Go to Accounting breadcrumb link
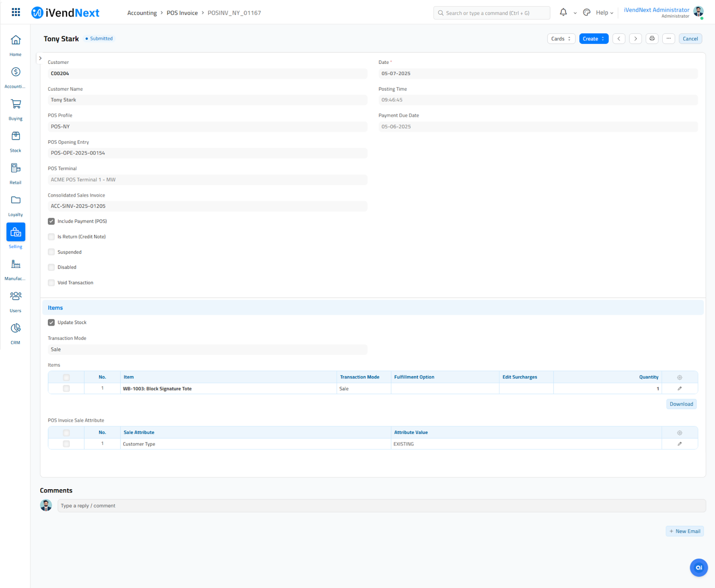 pos(142,13)
